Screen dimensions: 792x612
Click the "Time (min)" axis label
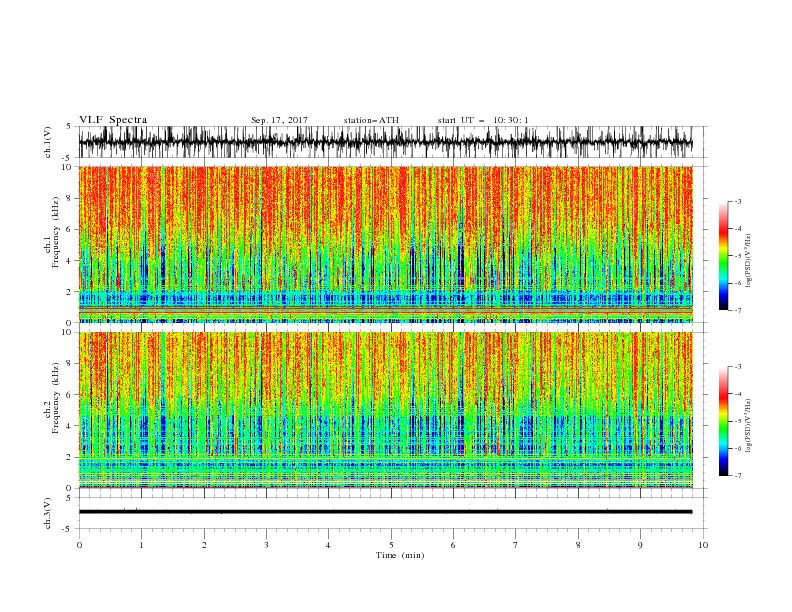coord(400,555)
